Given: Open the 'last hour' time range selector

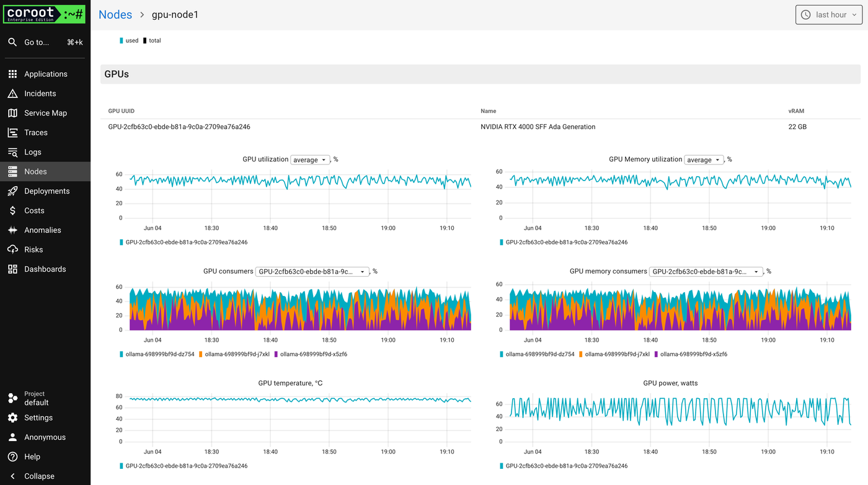Looking at the screenshot, I should point(829,14).
